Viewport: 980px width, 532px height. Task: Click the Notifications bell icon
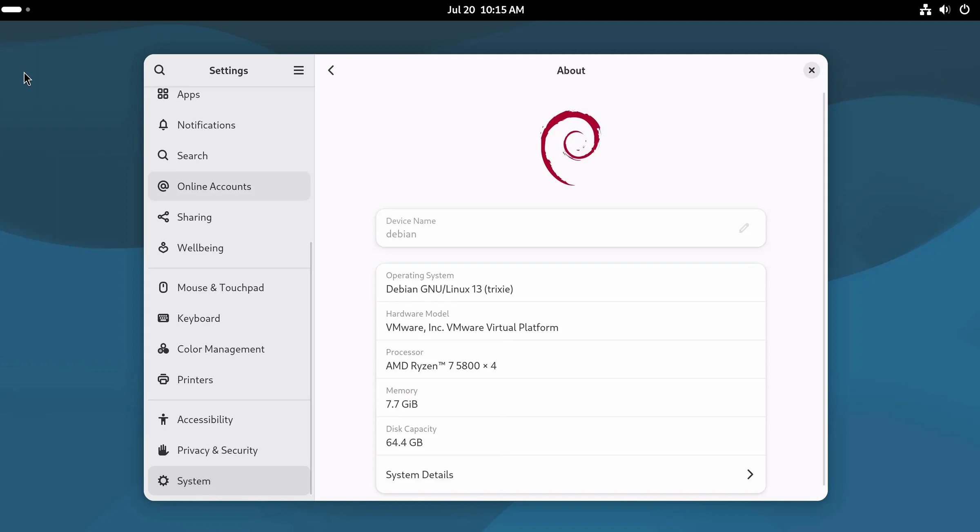coord(163,125)
